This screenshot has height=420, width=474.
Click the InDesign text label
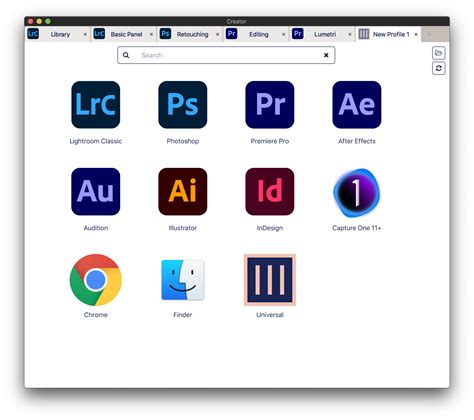point(270,228)
